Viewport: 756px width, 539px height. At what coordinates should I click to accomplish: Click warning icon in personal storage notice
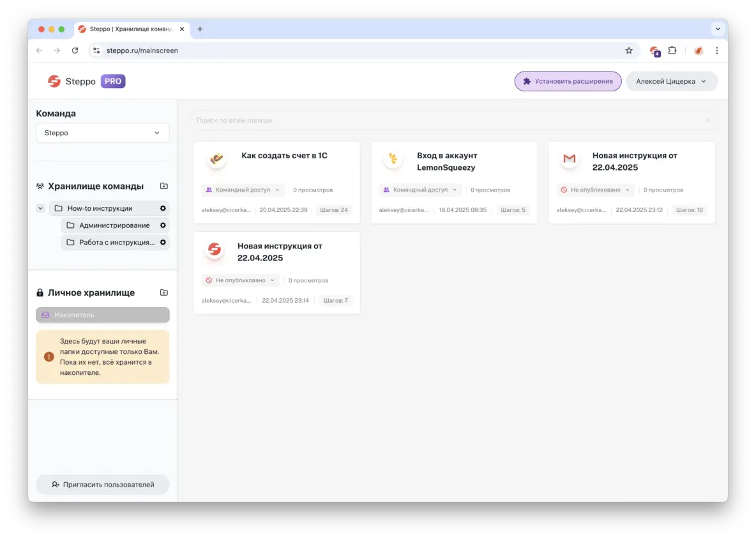(49, 357)
